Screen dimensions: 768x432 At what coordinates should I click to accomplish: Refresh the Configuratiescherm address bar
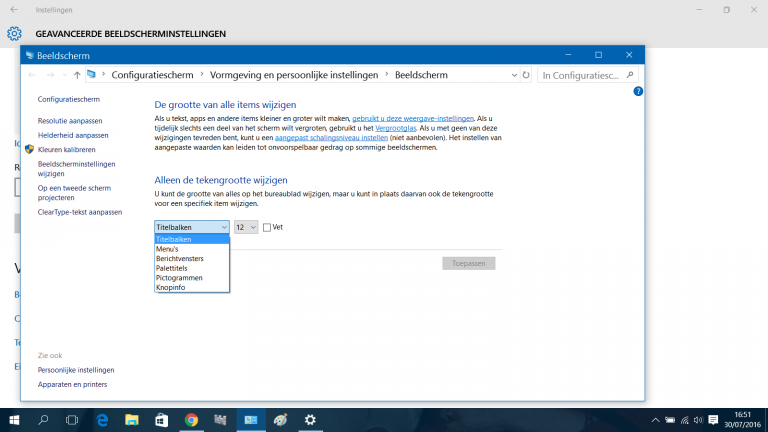coord(526,75)
